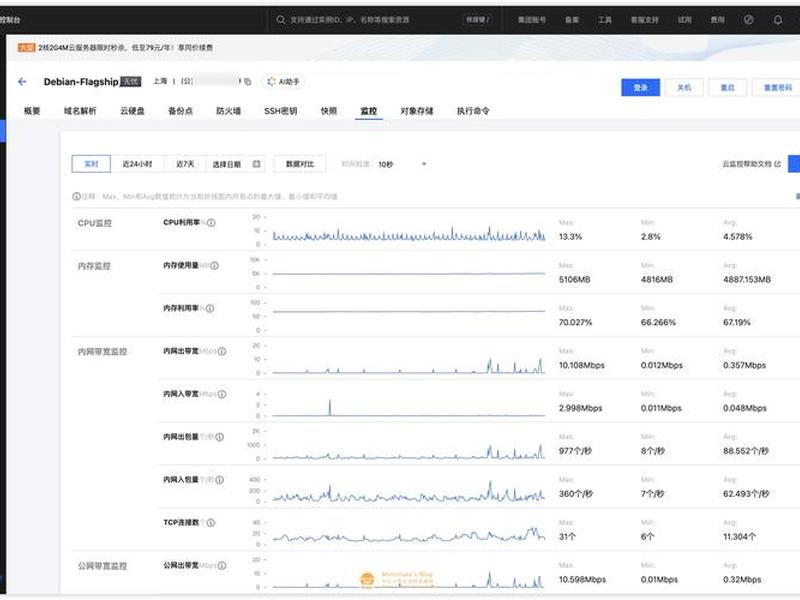Image resolution: width=800 pixels, height=600 pixels.
Task: Open the calendar icon next to 选择日期
Action: click(x=256, y=164)
